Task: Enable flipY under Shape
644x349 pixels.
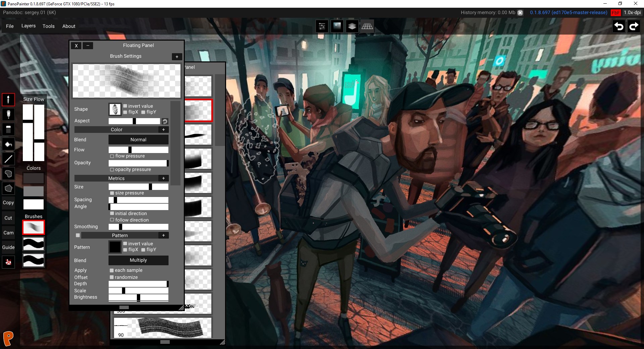Action: click(x=143, y=112)
